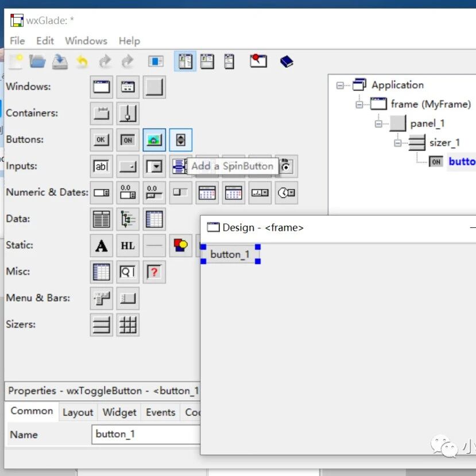
Task: Open the Help menu
Action: (129, 41)
